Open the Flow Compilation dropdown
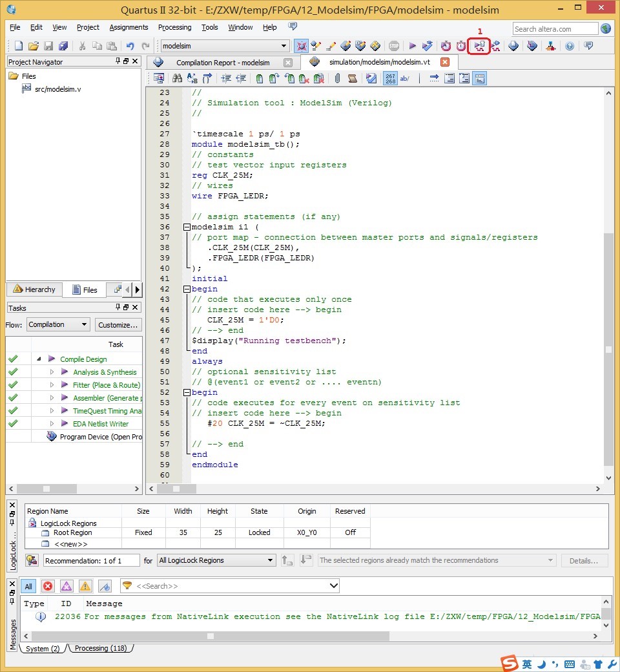 coord(57,324)
